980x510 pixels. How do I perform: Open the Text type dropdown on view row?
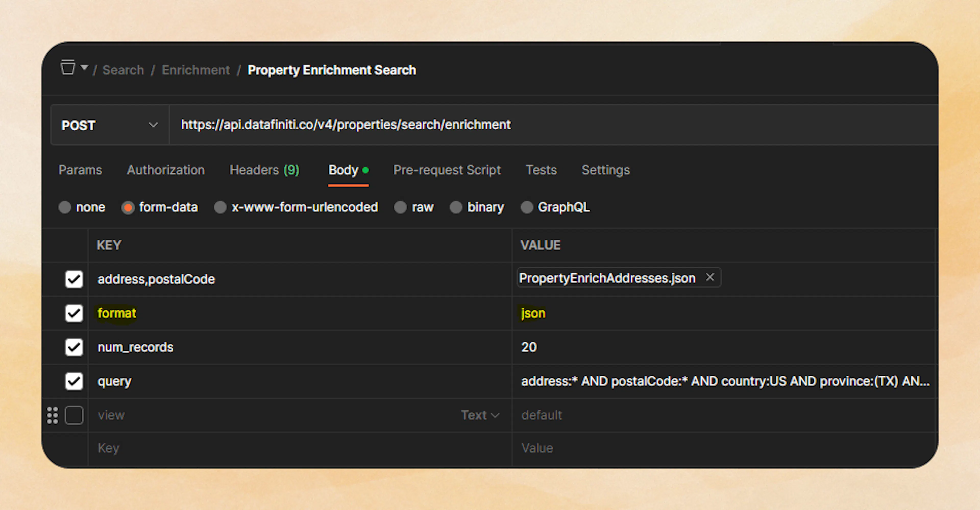tap(480, 415)
